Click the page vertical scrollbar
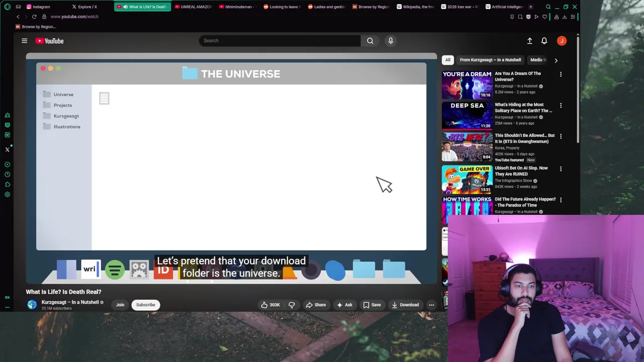 (578, 90)
